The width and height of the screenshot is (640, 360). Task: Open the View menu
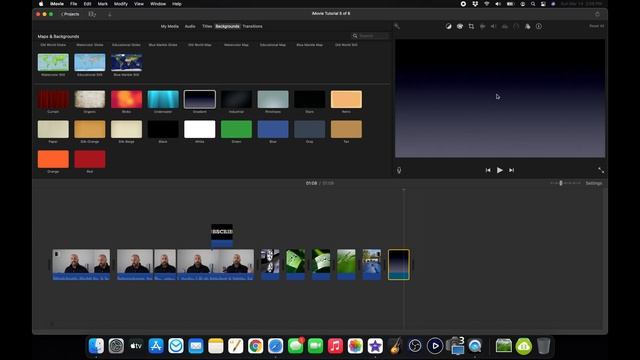click(139, 4)
